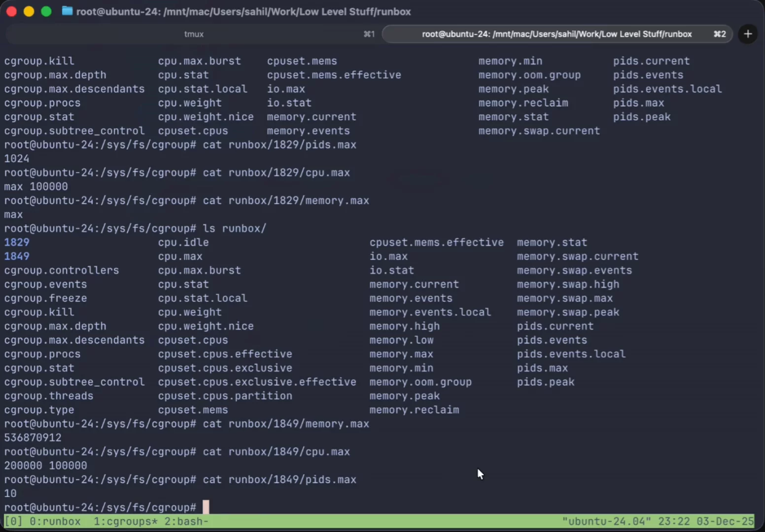Switch to the tmux tab
The height and width of the screenshot is (532, 765).
[194, 34]
